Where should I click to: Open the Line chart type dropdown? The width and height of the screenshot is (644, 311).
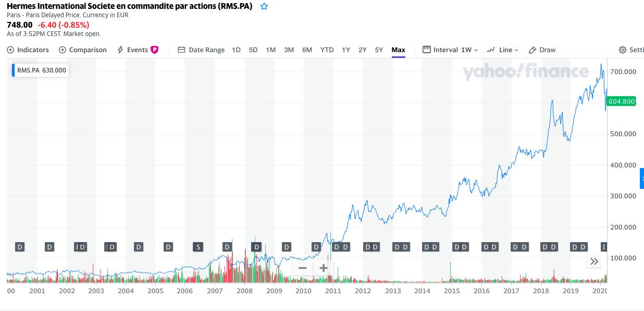point(503,50)
